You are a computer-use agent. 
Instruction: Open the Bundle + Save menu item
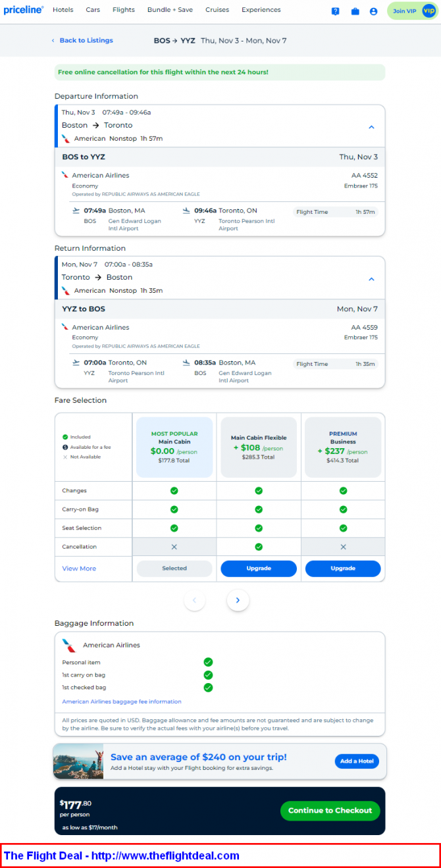[170, 10]
